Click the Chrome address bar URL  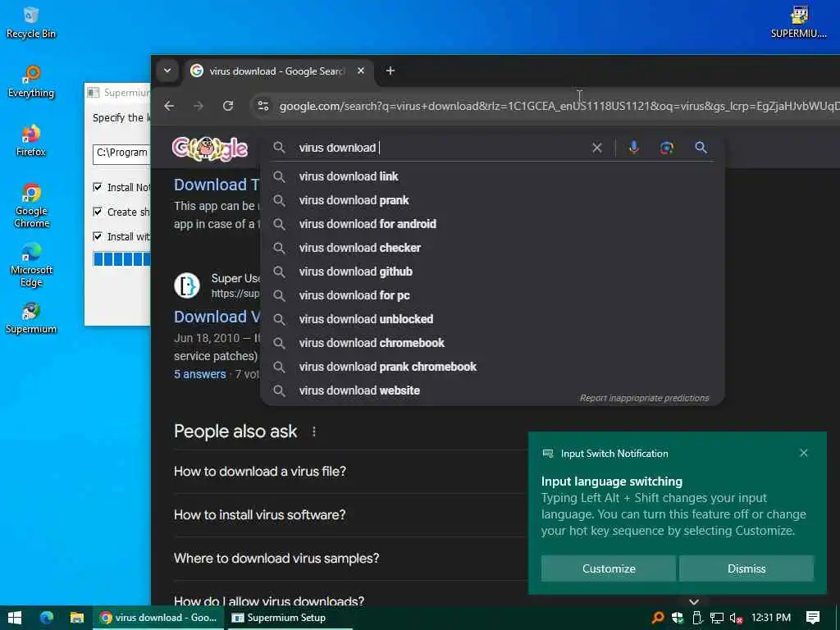point(558,106)
